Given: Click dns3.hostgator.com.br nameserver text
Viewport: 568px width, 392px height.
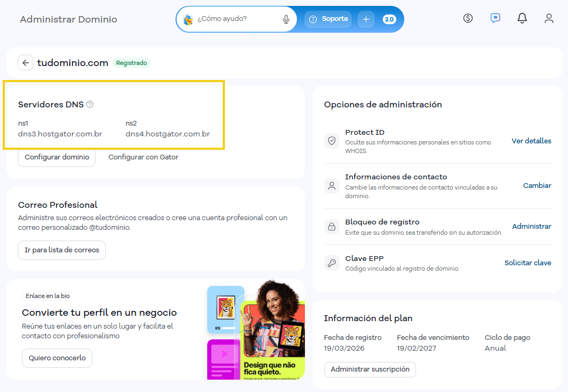Looking at the screenshot, I should pyautogui.click(x=60, y=134).
